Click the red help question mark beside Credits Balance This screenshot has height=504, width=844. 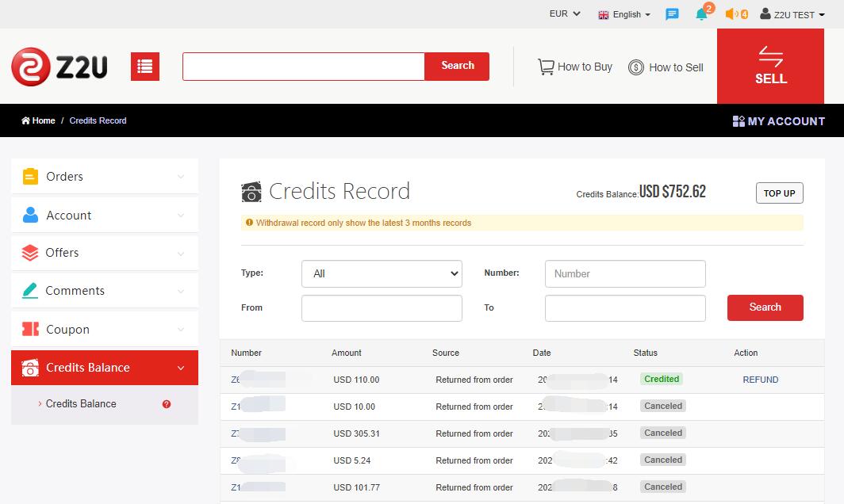point(166,404)
